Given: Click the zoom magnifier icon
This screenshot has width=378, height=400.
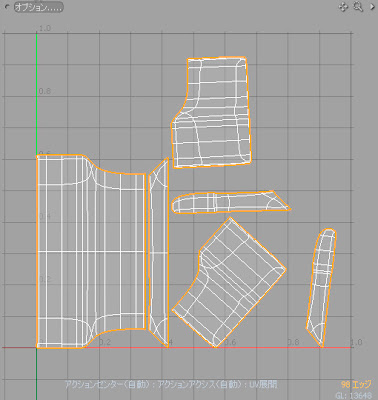Looking at the screenshot, I should click(358, 7).
